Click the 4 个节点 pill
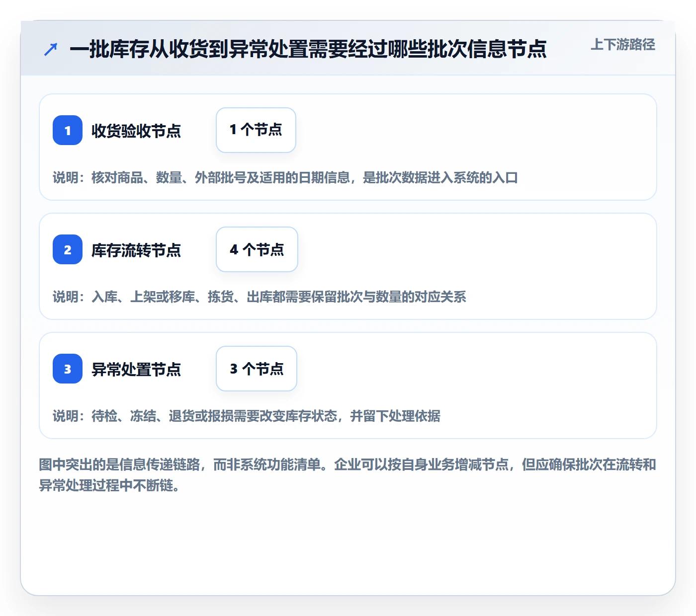Screen dimensions: 696x616 click(257, 249)
